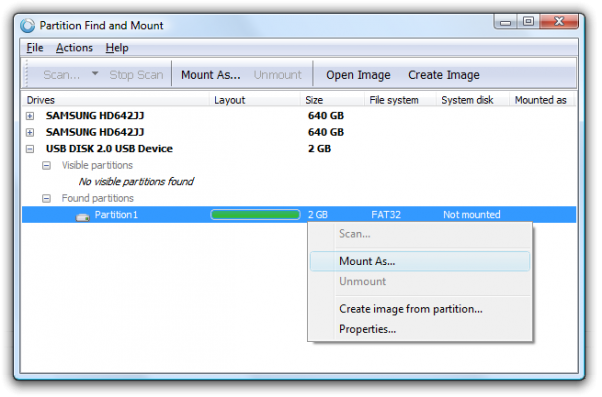The width and height of the screenshot is (602, 397).
Task: Click the Partition Find and Mount app icon
Action: 28,26
